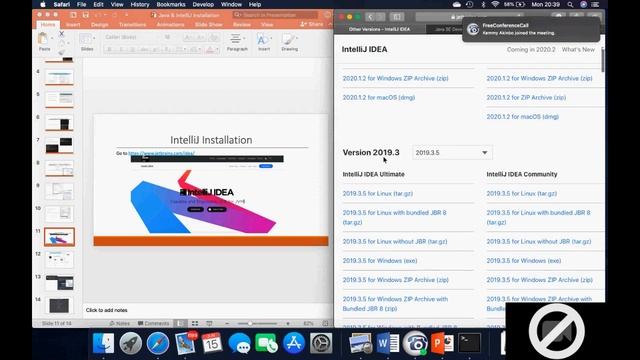This screenshot has width=640, height=360.
Task: Click the Share button in PowerPoint
Action: [311, 24]
